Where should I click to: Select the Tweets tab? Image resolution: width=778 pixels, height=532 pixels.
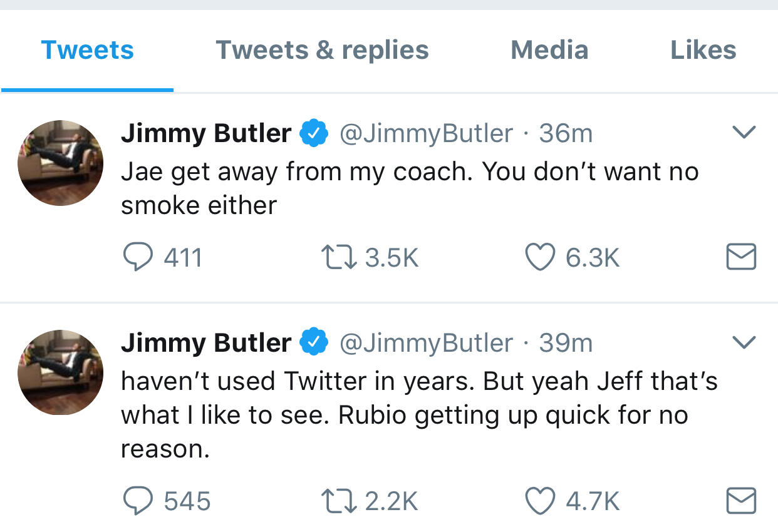tap(87, 50)
